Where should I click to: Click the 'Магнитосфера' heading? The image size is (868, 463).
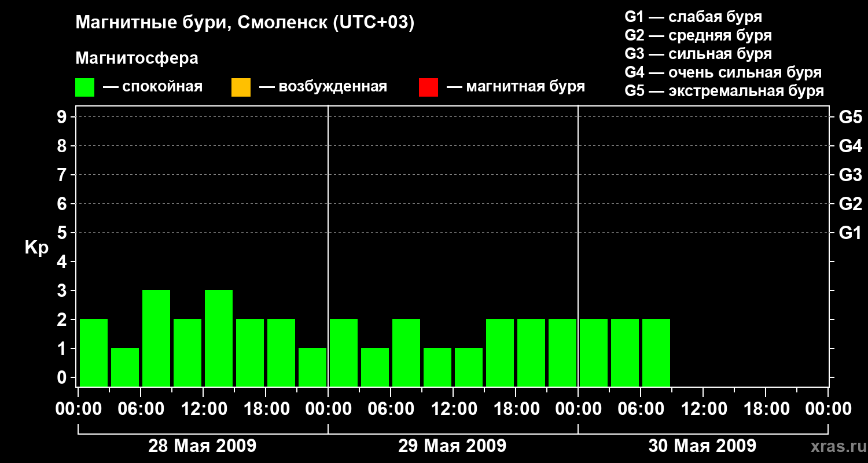137,58
